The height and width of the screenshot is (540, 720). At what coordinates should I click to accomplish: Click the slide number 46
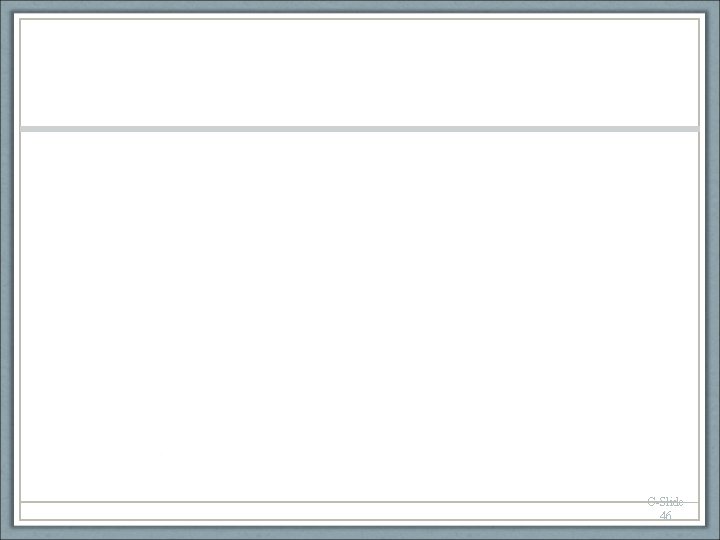pyautogui.click(x=665, y=515)
